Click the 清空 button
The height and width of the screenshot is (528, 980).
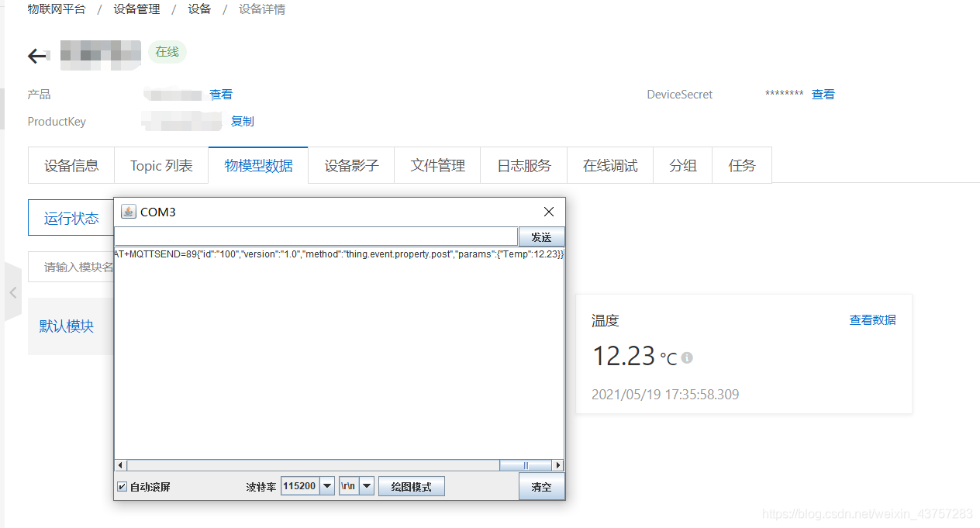tap(541, 487)
